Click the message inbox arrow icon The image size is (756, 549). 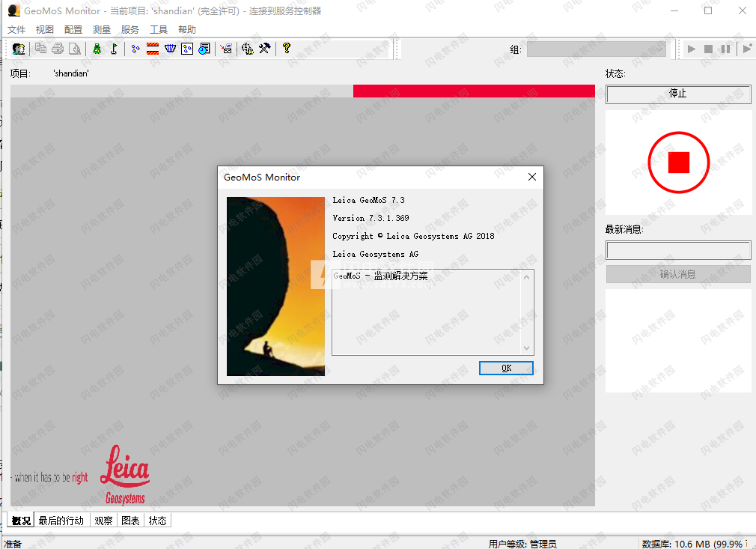point(226,48)
